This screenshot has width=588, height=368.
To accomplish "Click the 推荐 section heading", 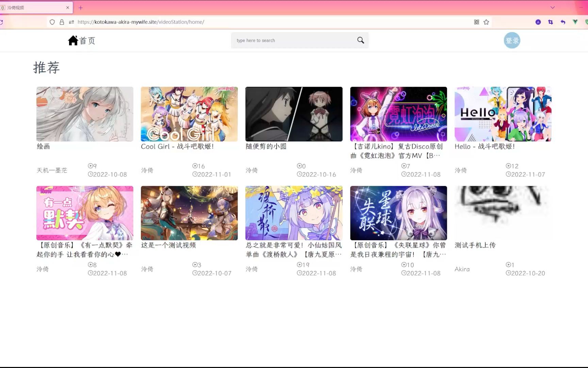I will pyautogui.click(x=47, y=67).
